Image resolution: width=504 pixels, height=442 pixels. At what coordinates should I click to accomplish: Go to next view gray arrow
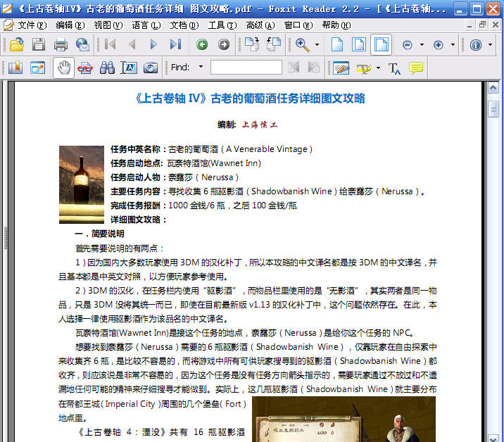tap(224, 44)
